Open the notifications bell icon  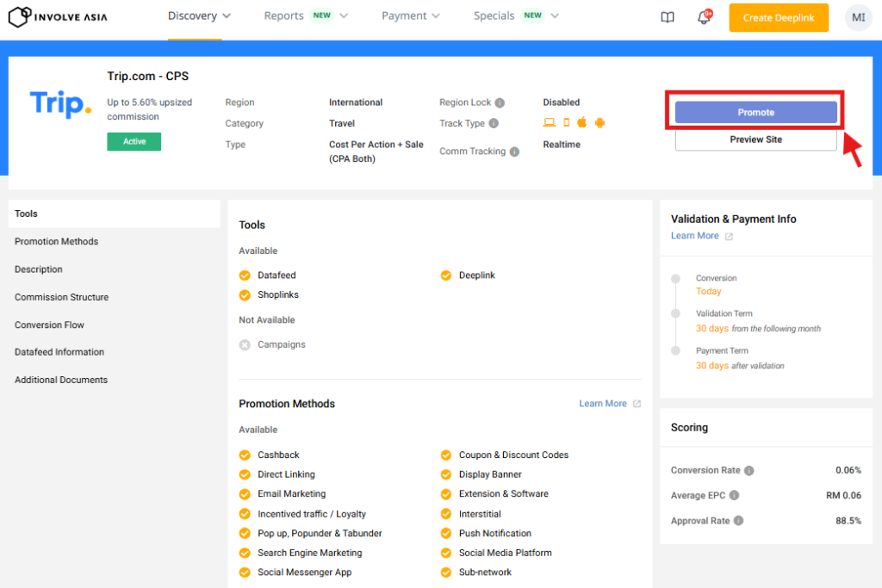coord(704,18)
